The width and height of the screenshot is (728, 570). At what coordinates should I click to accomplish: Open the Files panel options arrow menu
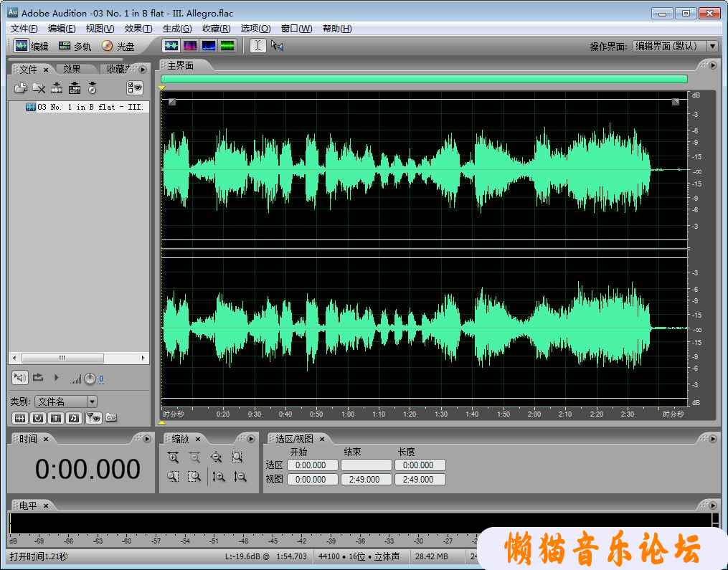[143, 70]
